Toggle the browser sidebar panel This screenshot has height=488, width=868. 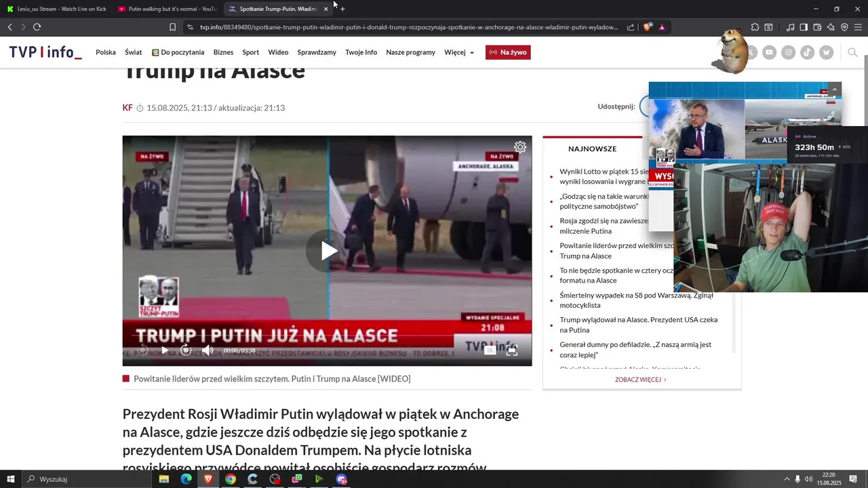[x=804, y=27]
